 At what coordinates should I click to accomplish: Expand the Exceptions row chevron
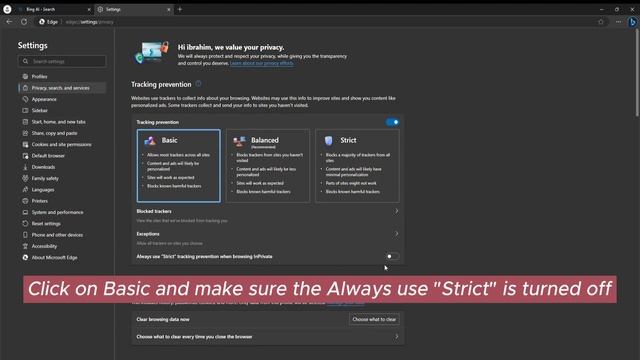(396, 233)
